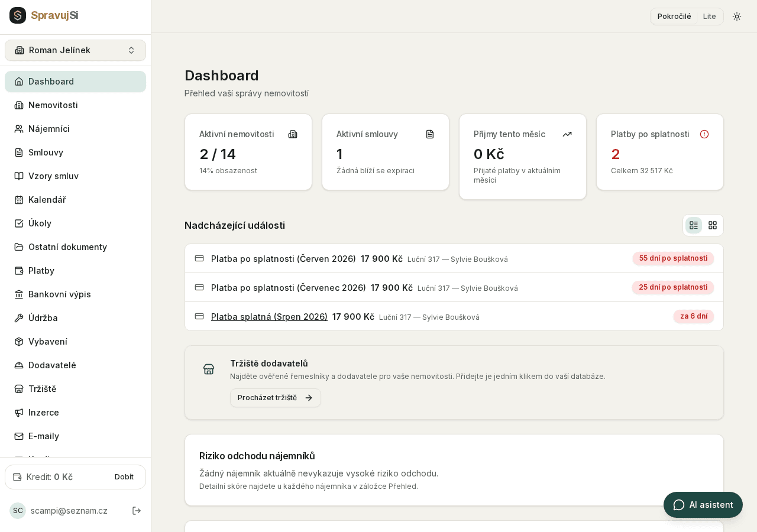Viewport: 757px width, 532px height.
Task: Click the Tržiště store icon in sidebar
Action: click(19, 389)
